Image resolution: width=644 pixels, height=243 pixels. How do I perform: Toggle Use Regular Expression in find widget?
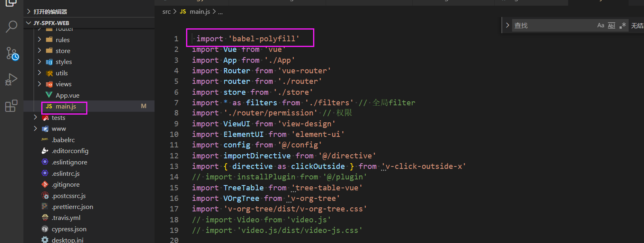pyautogui.click(x=623, y=26)
